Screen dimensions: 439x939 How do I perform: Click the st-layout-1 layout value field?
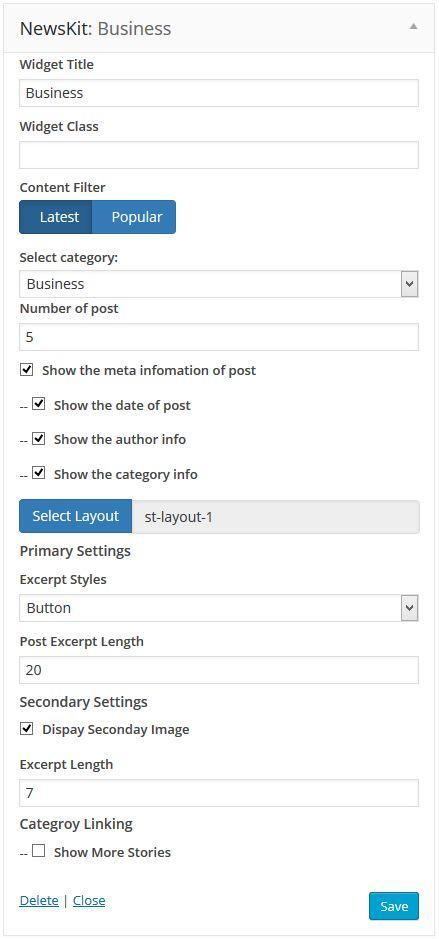275,516
